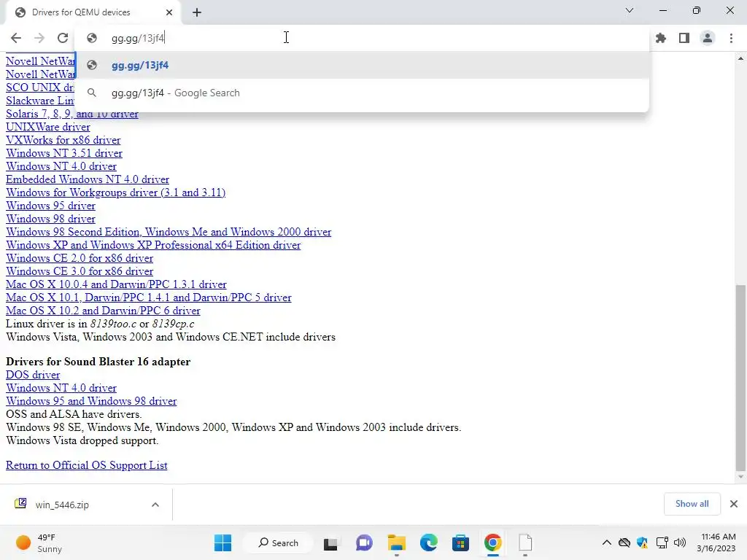The width and height of the screenshot is (747, 560).
Task: Show hidden system tray icons
Action: [606, 542]
